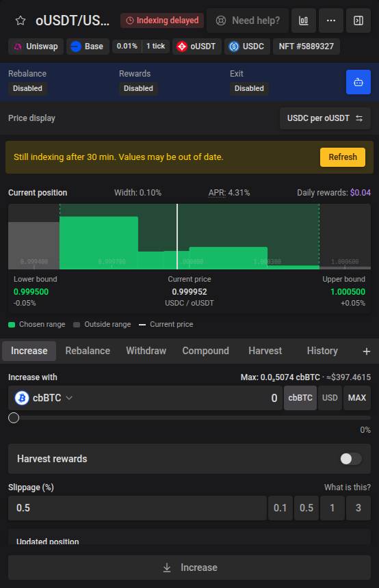Image resolution: width=379 pixels, height=588 pixels.
Task: Select the Increase tab
Action: coord(29,351)
